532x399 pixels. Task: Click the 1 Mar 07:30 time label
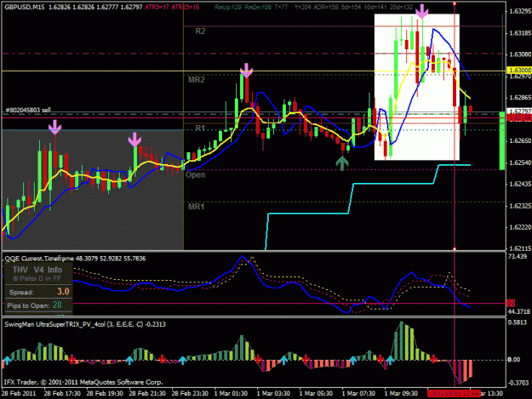click(358, 393)
